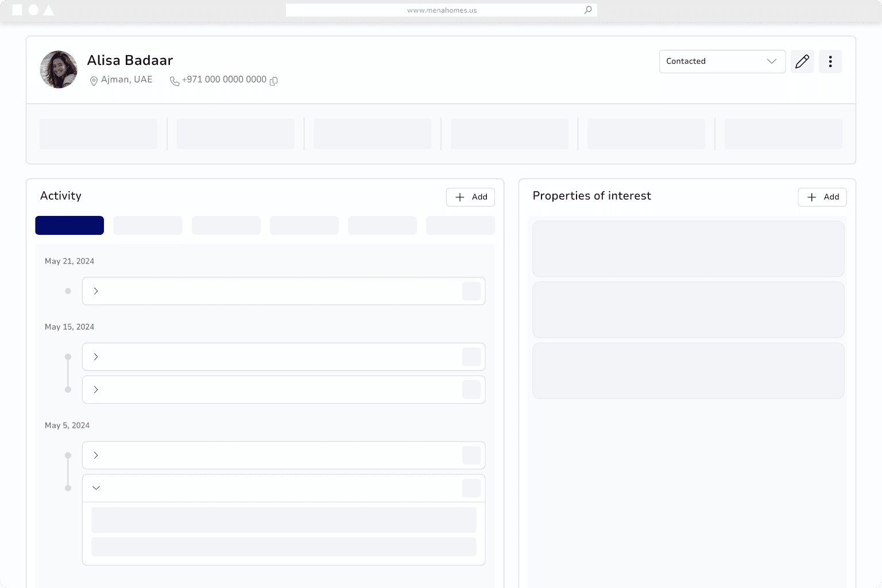Click Add button in Activity panel

(x=470, y=197)
